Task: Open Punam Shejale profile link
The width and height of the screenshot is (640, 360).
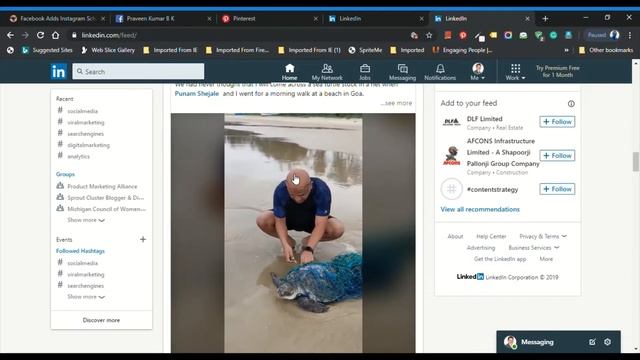Action: click(x=197, y=93)
